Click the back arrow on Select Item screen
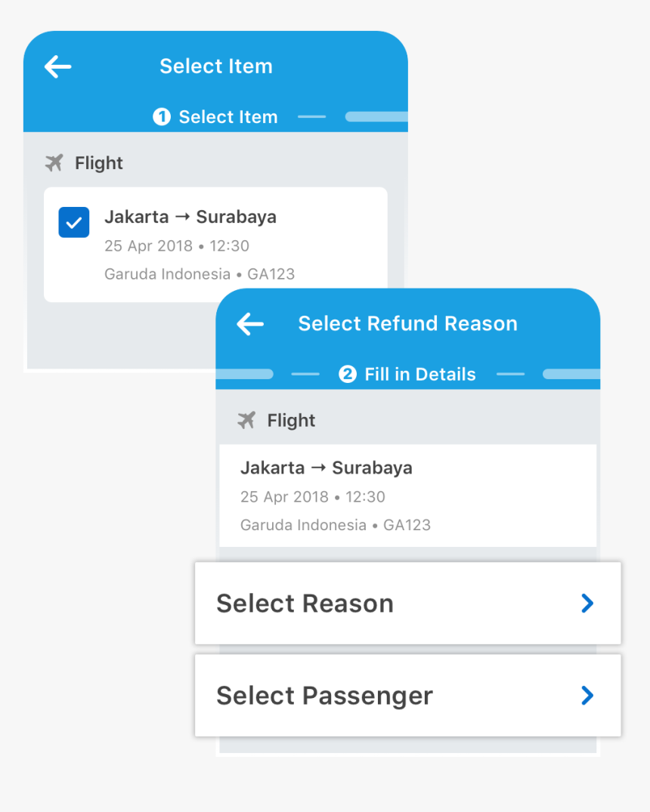 57,66
